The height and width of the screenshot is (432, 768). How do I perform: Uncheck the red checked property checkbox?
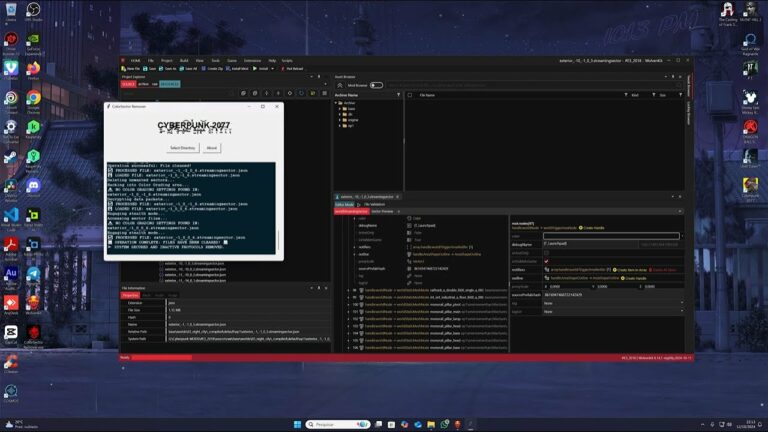click(x=546, y=262)
